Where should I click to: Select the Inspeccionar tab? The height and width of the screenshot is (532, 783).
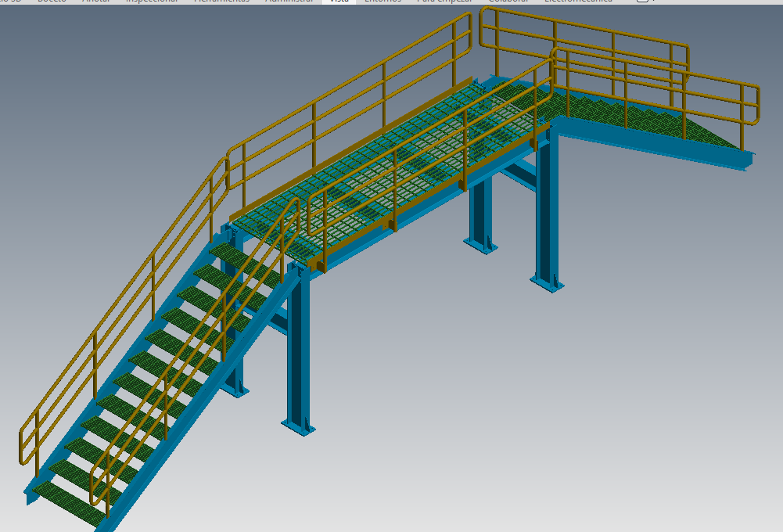(x=152, y=2)
